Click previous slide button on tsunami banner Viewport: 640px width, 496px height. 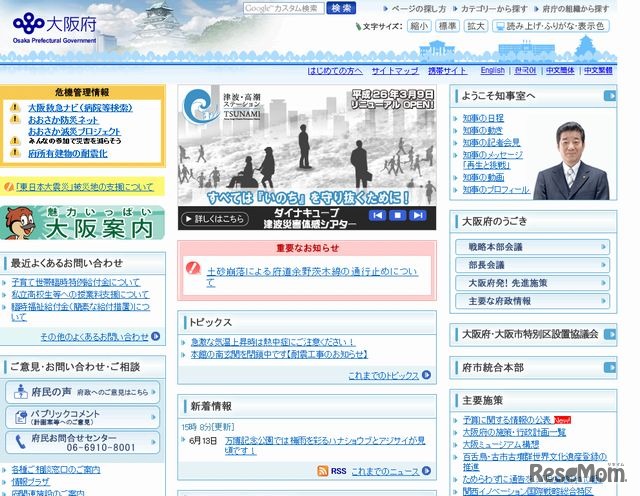pyautogui.click(x=377, y=215)
